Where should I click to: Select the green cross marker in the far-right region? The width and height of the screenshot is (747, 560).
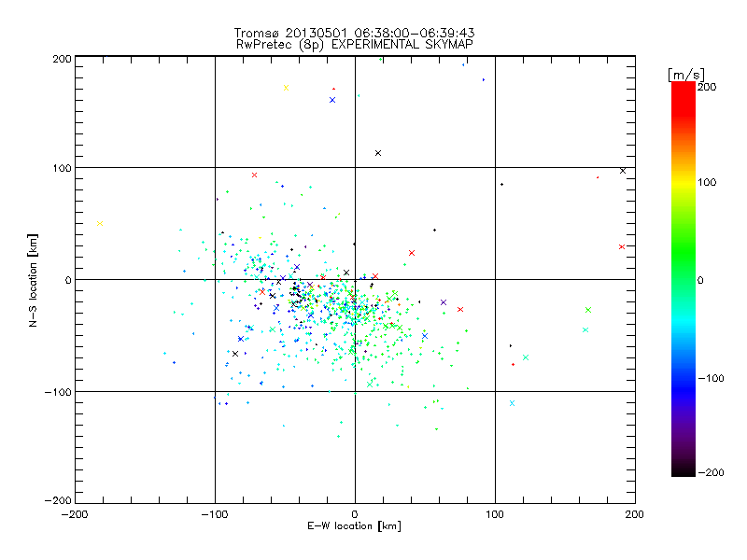[x=588, y=310]
